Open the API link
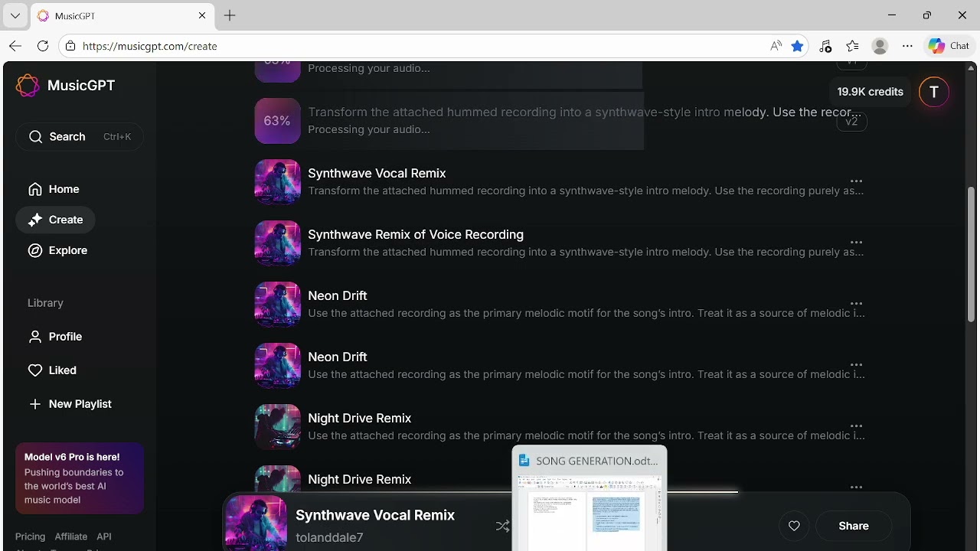This screenshot has width=980, height=551. tap(104, 536)
